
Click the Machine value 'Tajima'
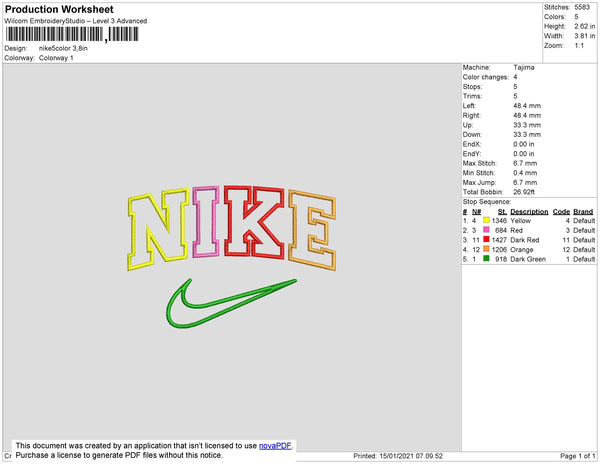[x=524, y=67]
